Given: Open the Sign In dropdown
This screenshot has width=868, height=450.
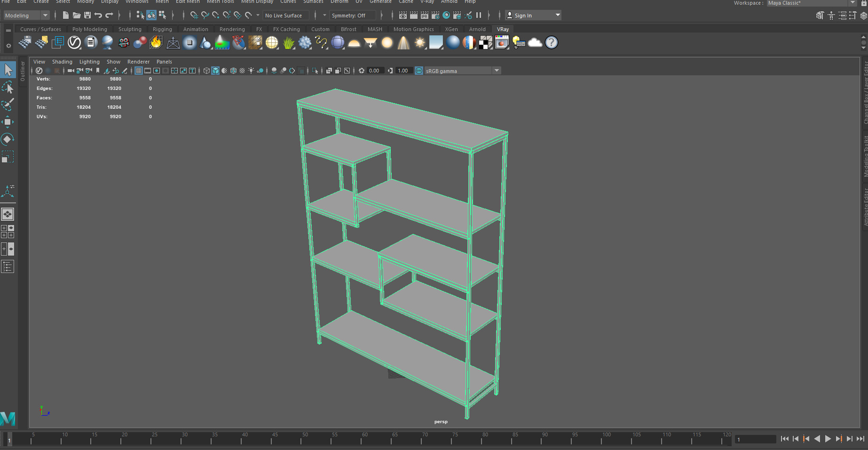Looking at the screenshot, I should [x=533, y=16].
